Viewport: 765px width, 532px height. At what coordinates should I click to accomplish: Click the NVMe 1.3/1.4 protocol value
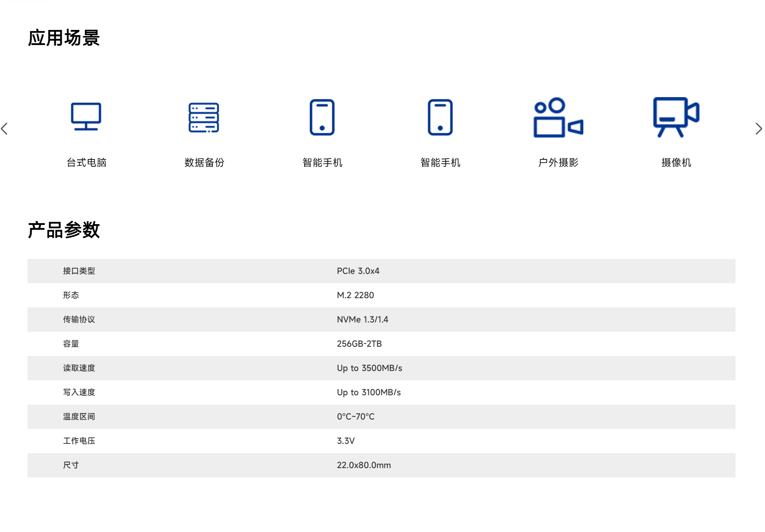[x=362, y=320]
